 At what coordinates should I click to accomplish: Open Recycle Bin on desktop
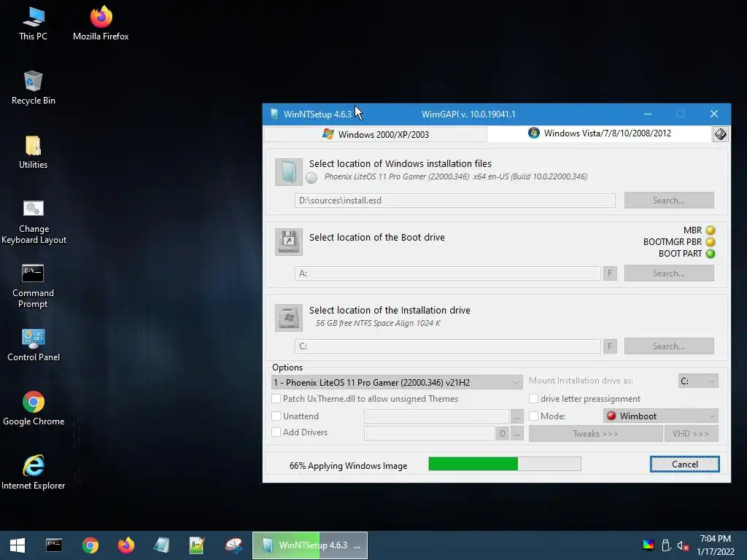(34, 88)
